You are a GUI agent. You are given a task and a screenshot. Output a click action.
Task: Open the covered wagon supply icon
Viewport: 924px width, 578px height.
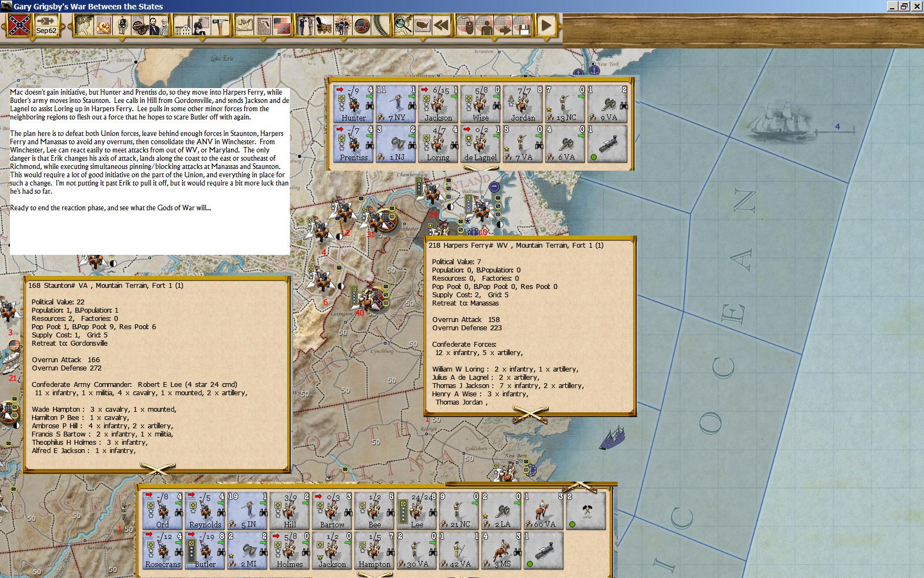pos(324,25)
